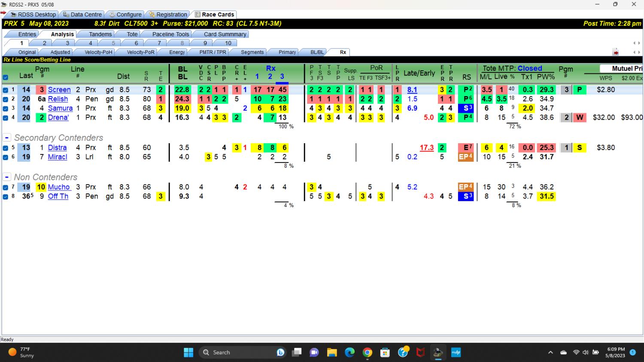Switch to race 6 tab
This screenshot has height=362, width=644.
coord(136,43)
